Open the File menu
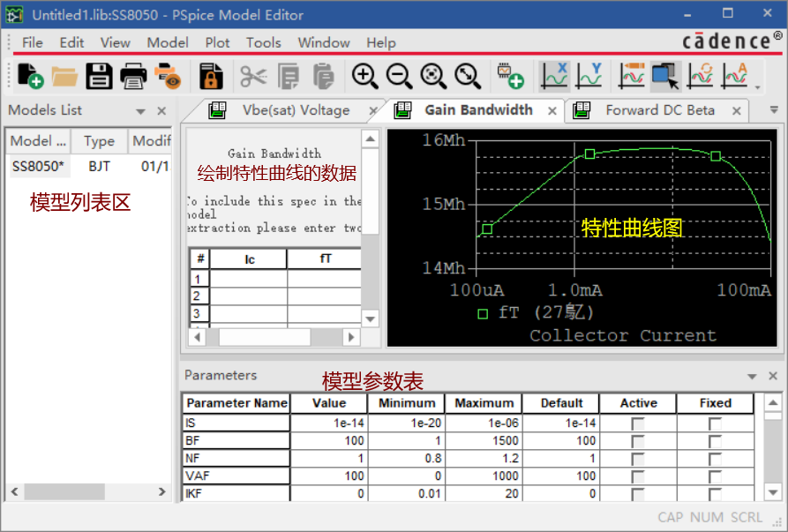 coord(33,42)
